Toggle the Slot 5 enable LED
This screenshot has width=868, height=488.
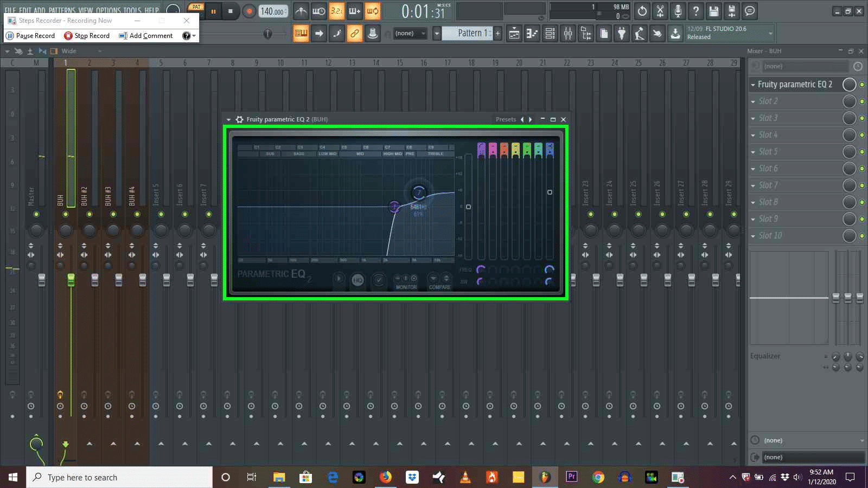coord(861,152)
